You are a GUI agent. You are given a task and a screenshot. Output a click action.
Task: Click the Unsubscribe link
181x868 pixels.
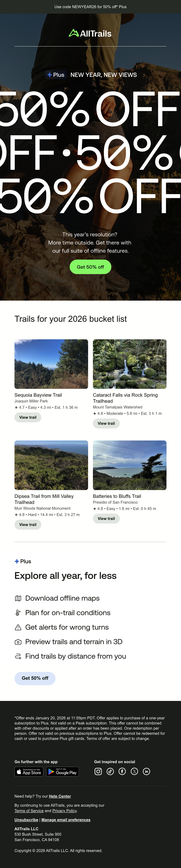(x=26, y=820)
